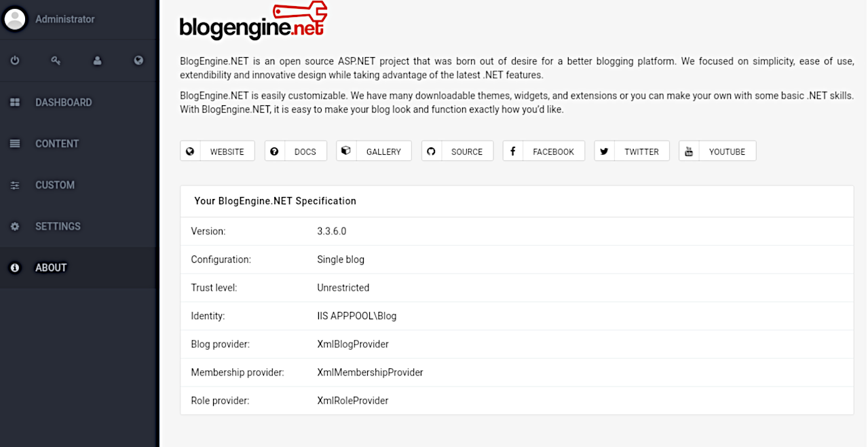The width and height of the screenshot is (868, 447).
Task: Open the FACEBOOK button
Action: click(544, 151)
